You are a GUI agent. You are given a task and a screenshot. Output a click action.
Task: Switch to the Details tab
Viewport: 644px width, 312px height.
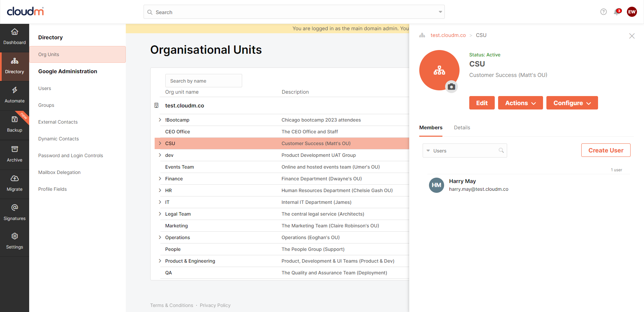click(x=462, y=128)
